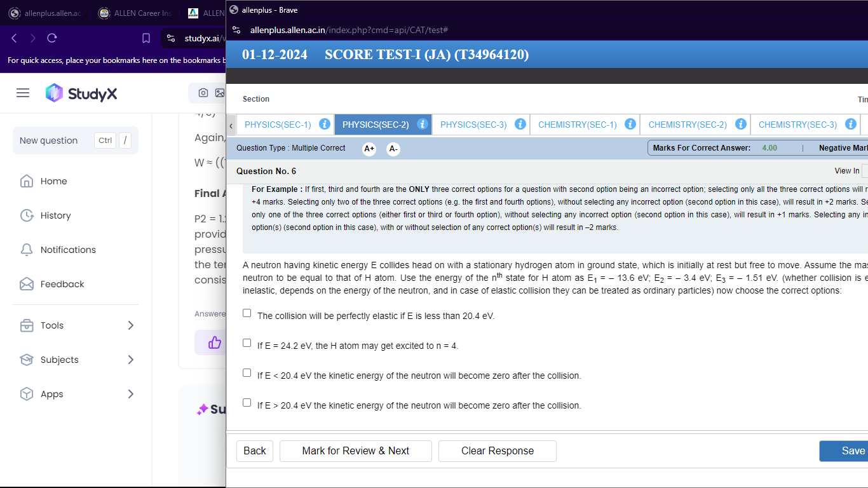The image size is (868, 488).
Task: Click 'Marks For Correct Answer:' label
Action: click(702, 148)
